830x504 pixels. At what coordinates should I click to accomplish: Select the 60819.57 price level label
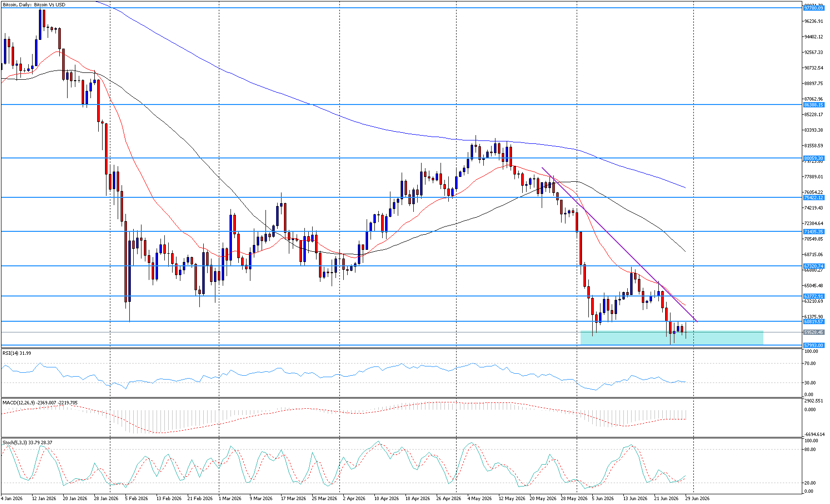[813, 322]
